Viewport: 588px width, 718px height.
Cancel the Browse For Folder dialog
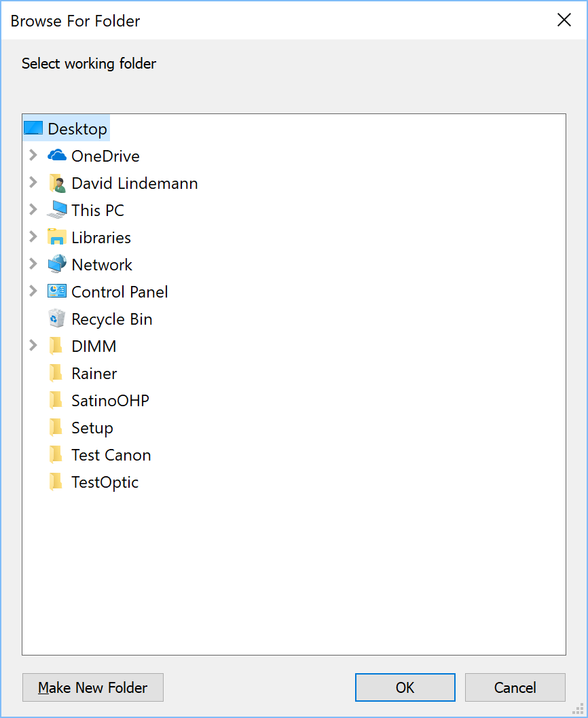click(x=515, y=687)
